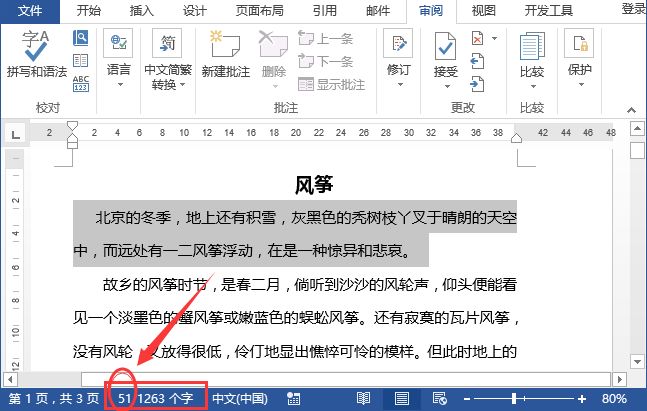647x411 pixels.
Task: Switch to the 插入 tab
Action: (x=142, y=10)
